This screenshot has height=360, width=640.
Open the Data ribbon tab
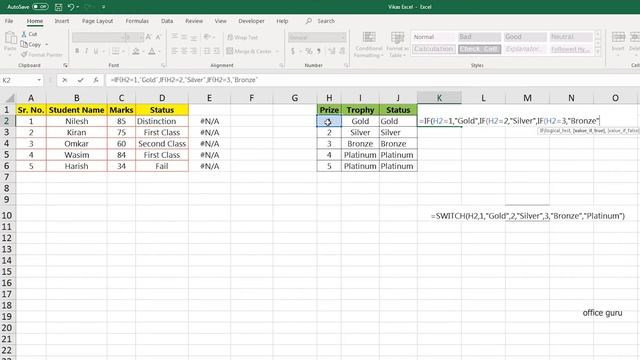click(167, 21)
